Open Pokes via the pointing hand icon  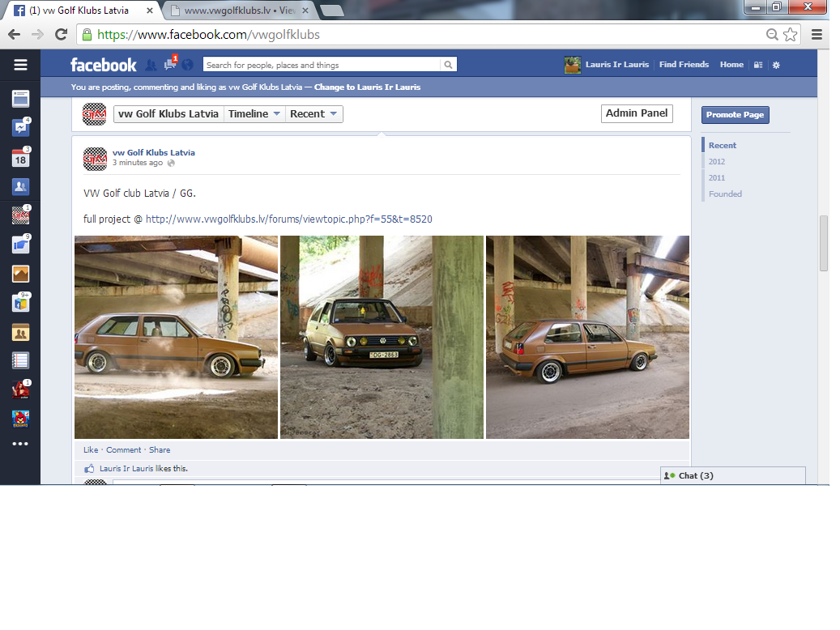[20, 245]
